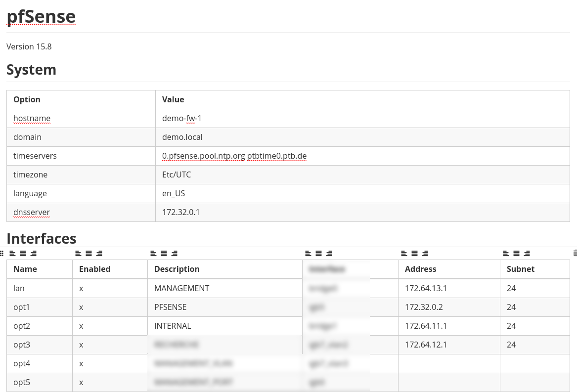Align Enabled column right
The height and width of the screenshot is (392, 577).
pos(99,253)
